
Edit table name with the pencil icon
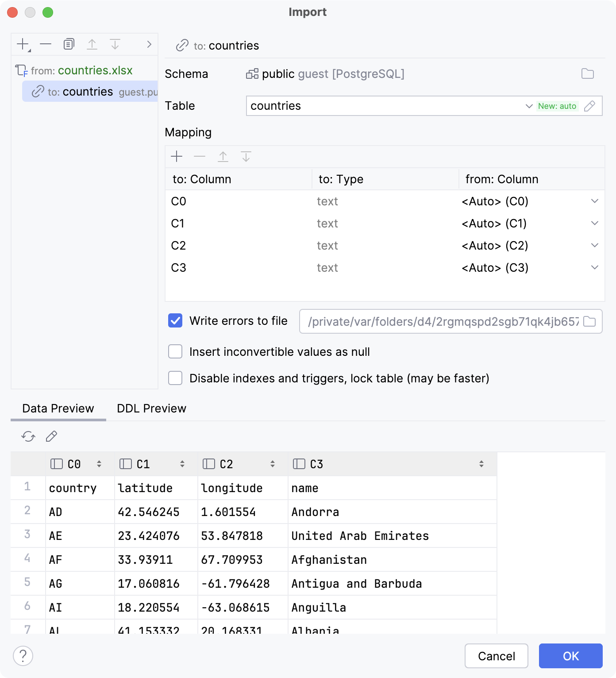pos(590,106)
